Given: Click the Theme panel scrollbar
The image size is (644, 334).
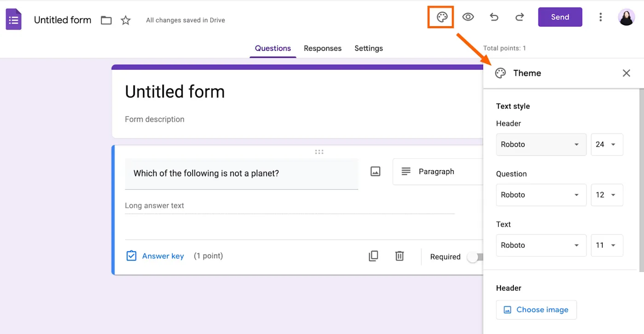Looking at the screenshot, I should [642, 179].
